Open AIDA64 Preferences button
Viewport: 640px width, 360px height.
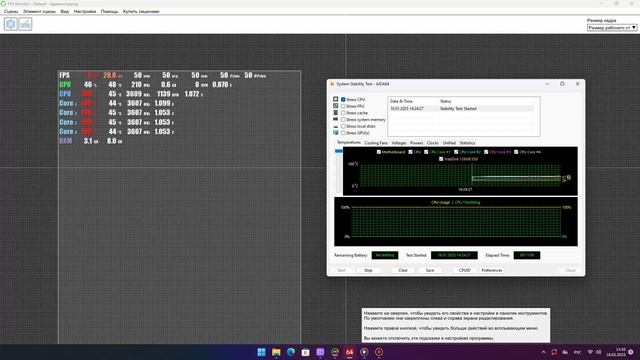click(x=492, y=270)
